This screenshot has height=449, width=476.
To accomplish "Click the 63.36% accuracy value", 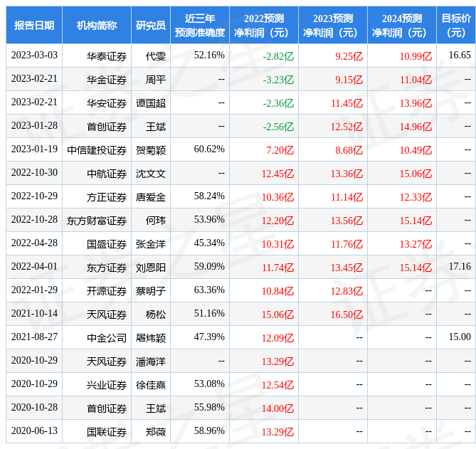I will click(209, 290).
